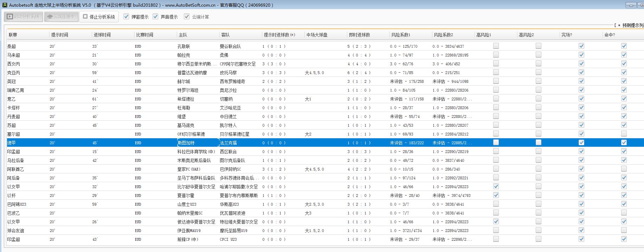Click the 提示时间 column header
The height and width of the screenshot is (252, 644).
60,35
